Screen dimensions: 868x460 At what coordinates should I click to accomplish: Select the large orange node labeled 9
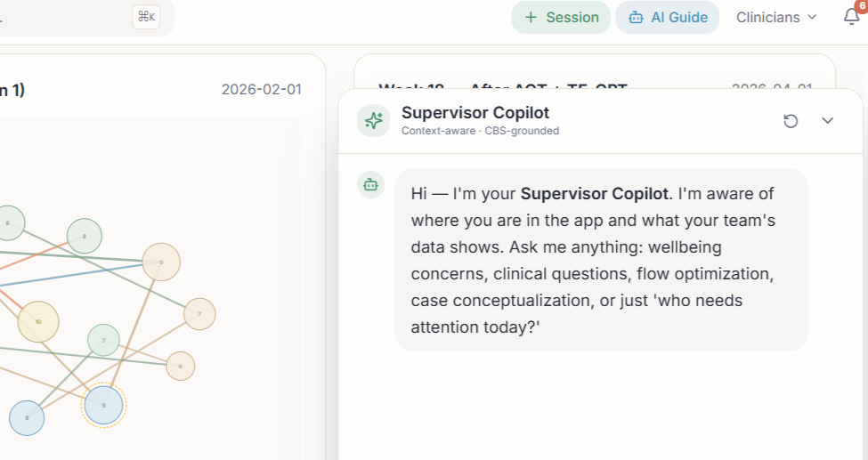(161, 262)
